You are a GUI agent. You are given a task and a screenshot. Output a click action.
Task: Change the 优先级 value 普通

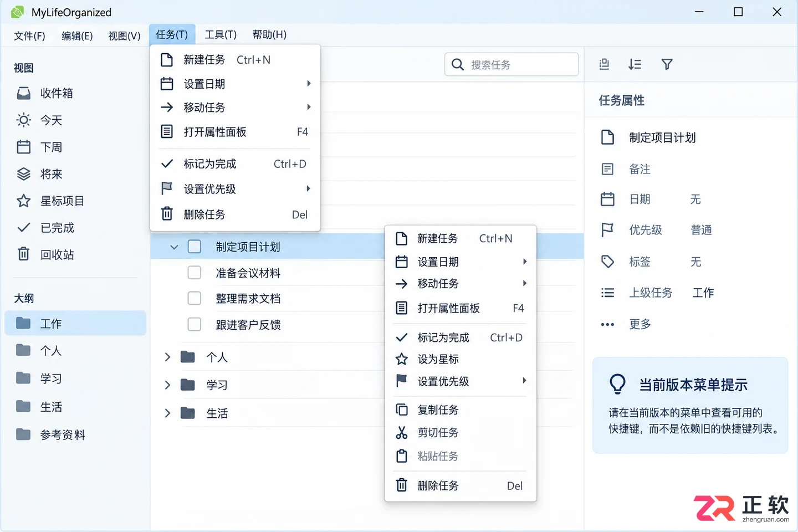click(701, 230)
